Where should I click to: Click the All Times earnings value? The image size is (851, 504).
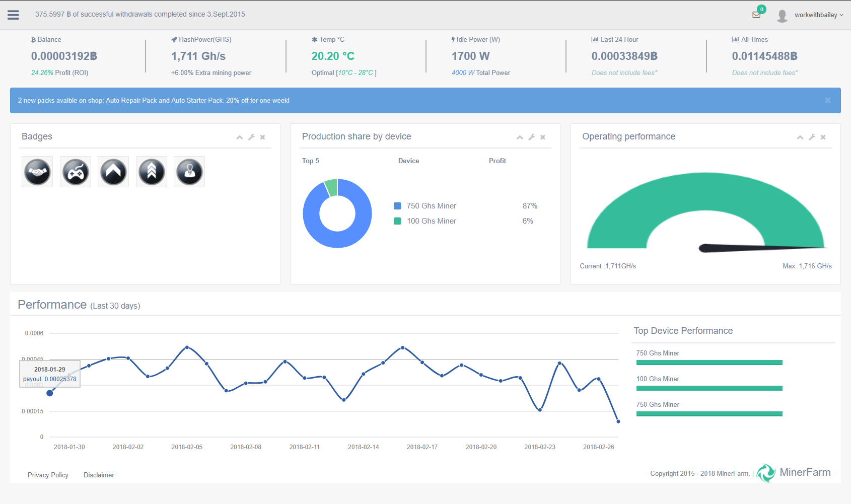764,56
